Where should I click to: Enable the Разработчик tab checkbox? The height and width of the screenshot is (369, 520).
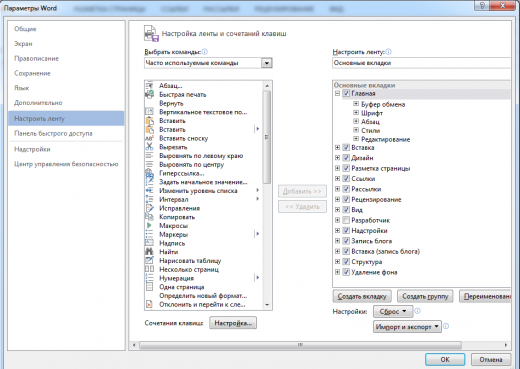(x=346, y=220)
